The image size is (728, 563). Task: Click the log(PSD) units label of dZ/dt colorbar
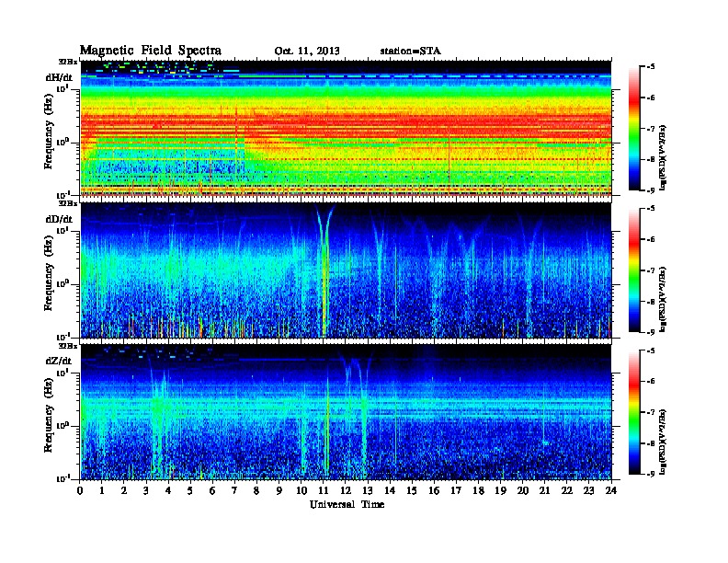point(664,441)
